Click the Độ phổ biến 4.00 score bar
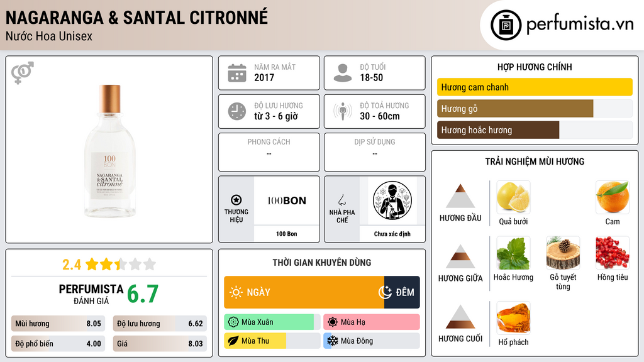The width and height of the screenshot is (644, 362). tap(58, 344)
